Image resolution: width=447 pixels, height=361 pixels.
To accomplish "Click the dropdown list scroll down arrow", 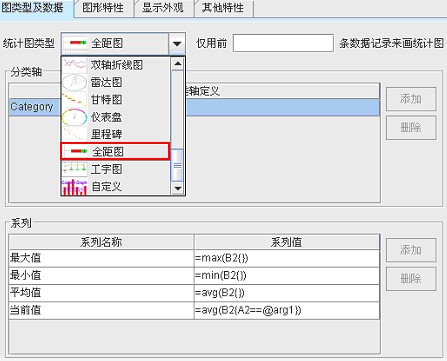I will click(x=177, y=188).
